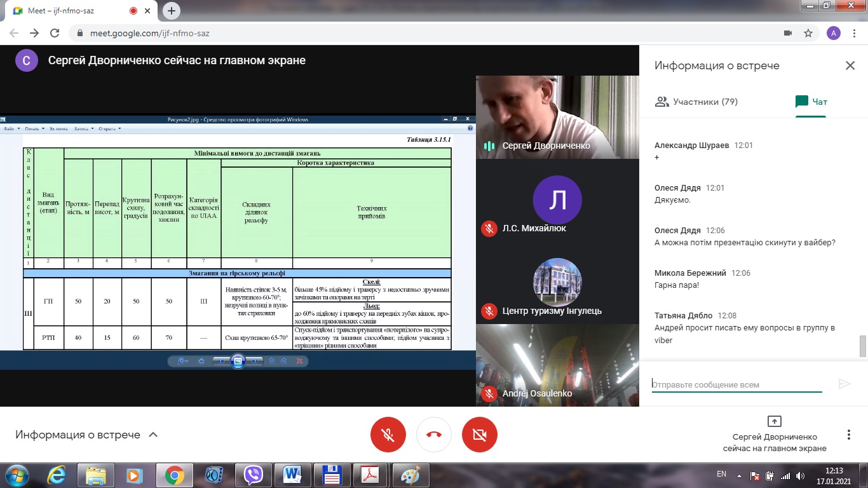Click muted mic icon beside Andrej Osaulenko
868x488 pixels.
[x=489, y=393]
